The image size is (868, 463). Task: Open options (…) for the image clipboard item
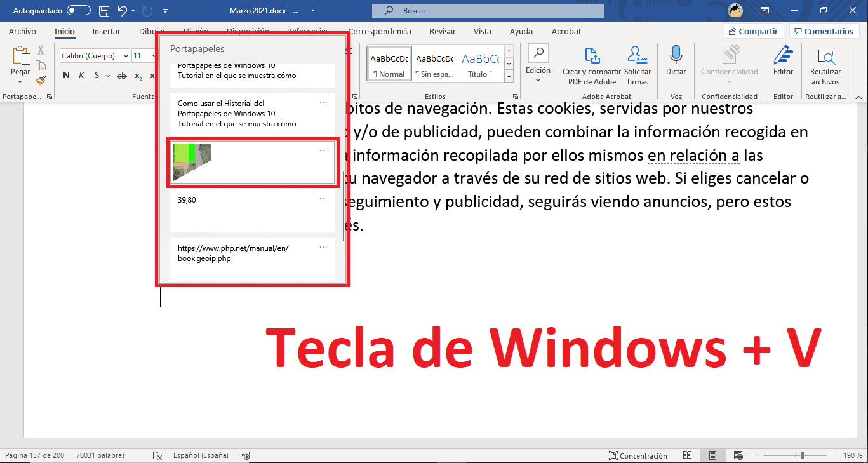(323, 151)
